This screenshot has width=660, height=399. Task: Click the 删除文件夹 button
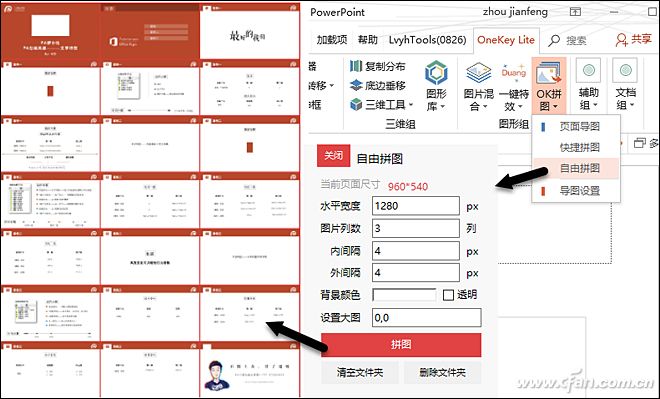[x=442, y=372]
